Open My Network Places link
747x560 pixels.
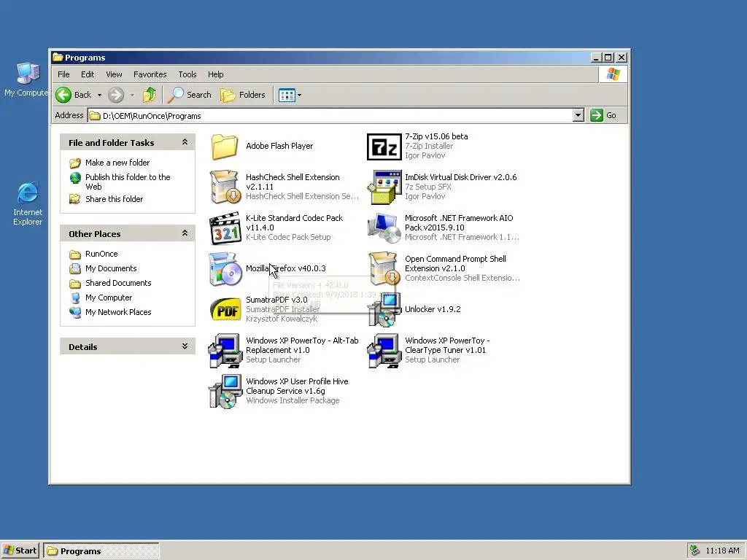[x=118, y=312]
